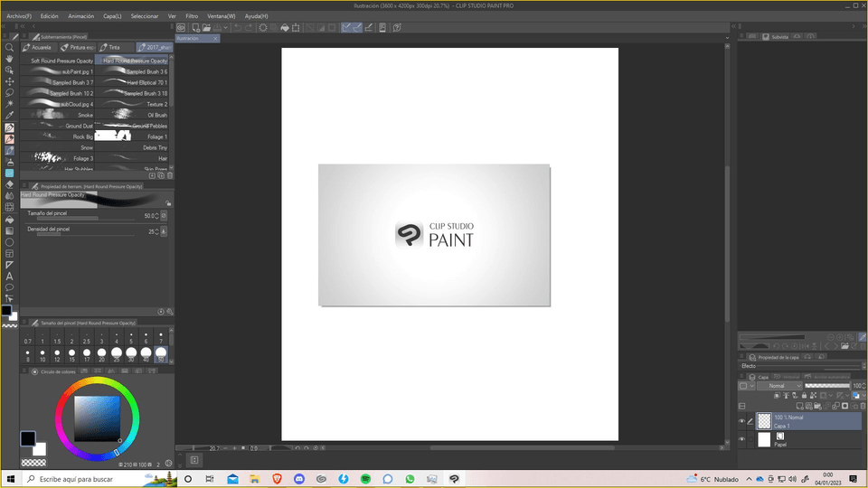Select the Move layer tool
This screenshot has height=488, width=868.
[x=9, y=81]
